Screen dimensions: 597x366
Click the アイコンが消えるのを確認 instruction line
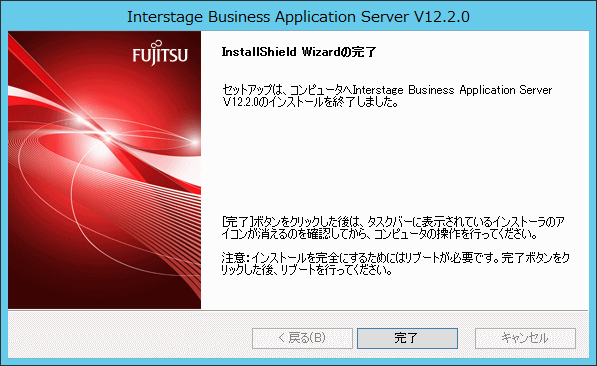point(379,234)
